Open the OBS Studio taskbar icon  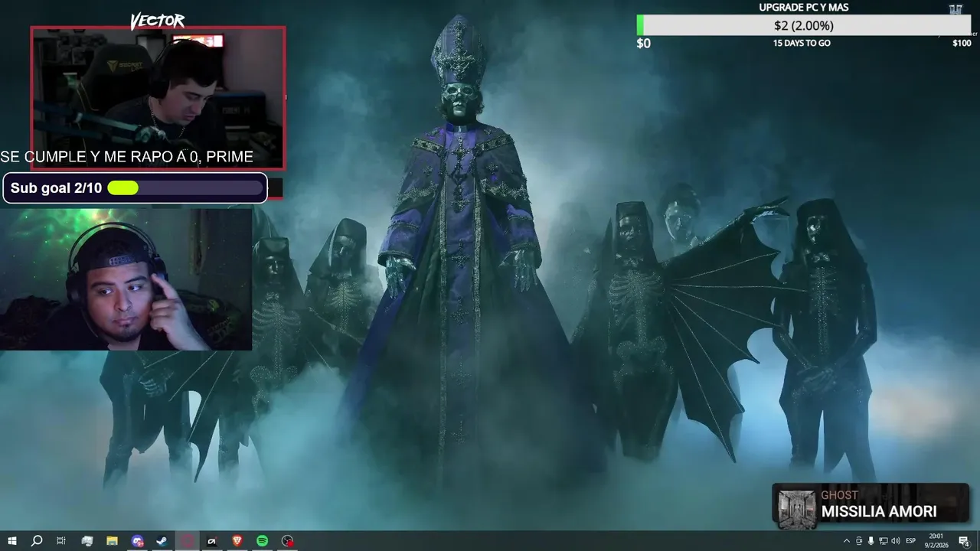[x=287, y=541]
